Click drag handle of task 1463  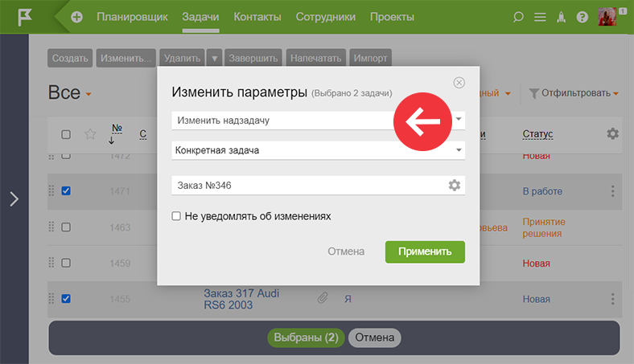[x=51, y=227]
